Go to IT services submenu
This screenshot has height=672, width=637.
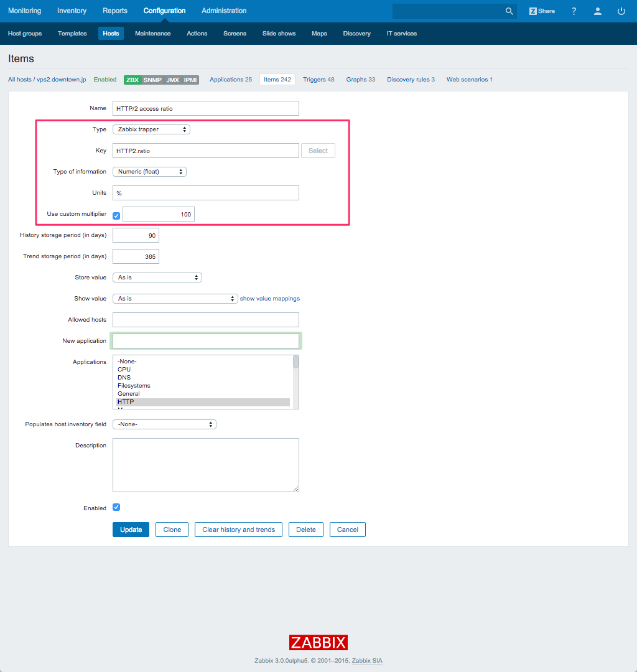pyautogui.click(x=402, y=34)
